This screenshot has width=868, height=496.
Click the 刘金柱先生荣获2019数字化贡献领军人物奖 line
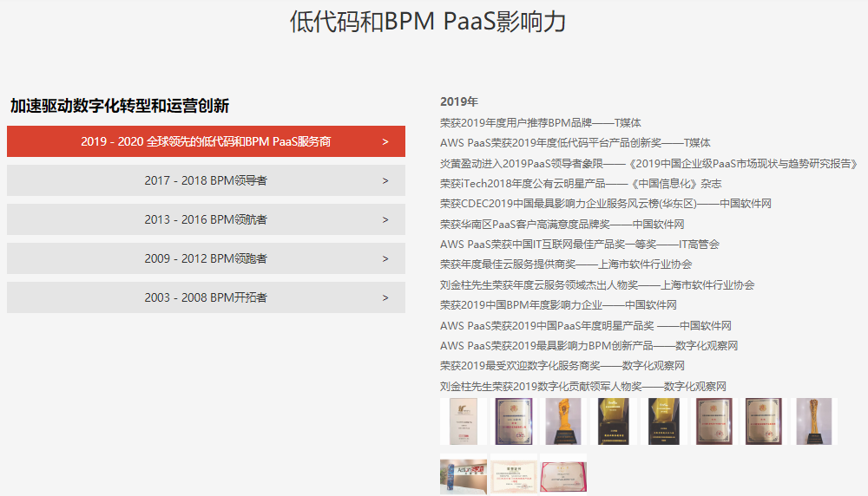[583, 386]
